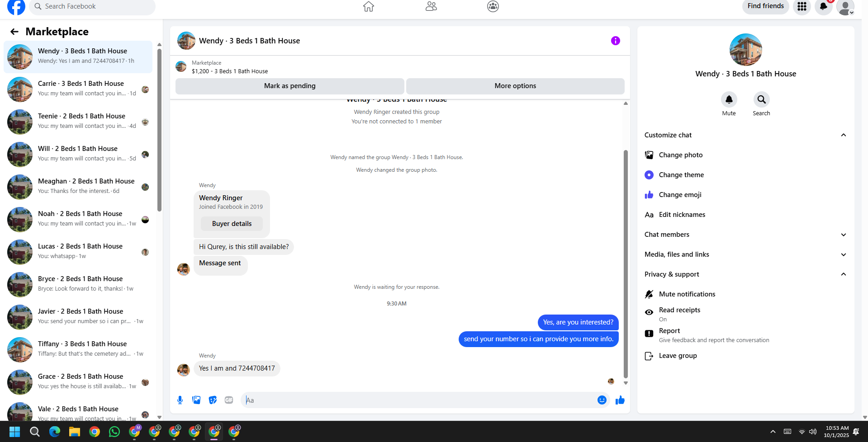Mute the chat using bell icon

729,99
